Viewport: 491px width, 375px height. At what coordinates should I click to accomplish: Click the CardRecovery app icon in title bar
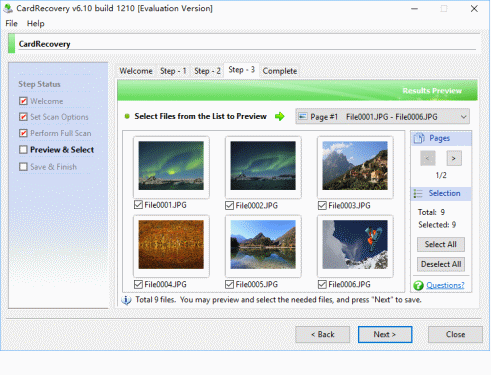click(8, 8)
